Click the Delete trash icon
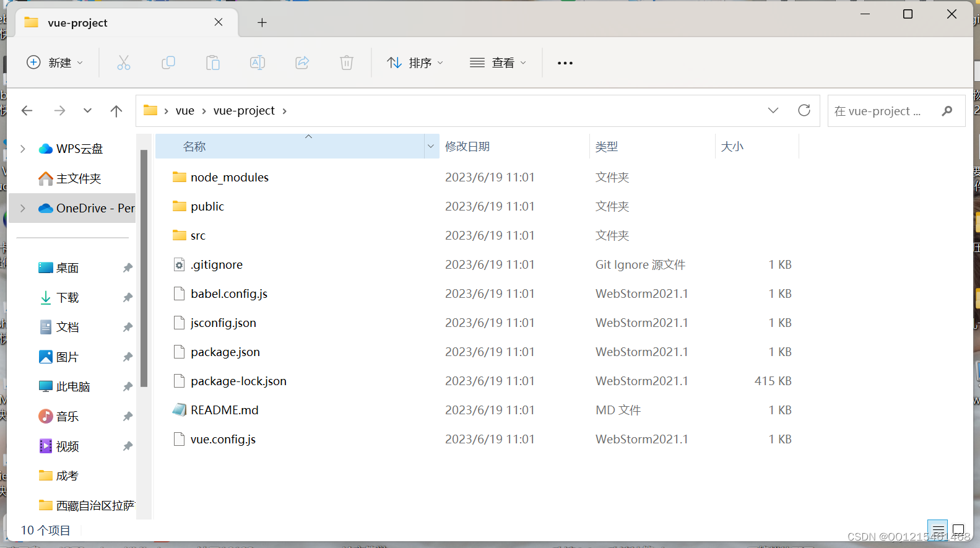Image resolution: width=980 pixels, height=548 pixels. (347, 63)
